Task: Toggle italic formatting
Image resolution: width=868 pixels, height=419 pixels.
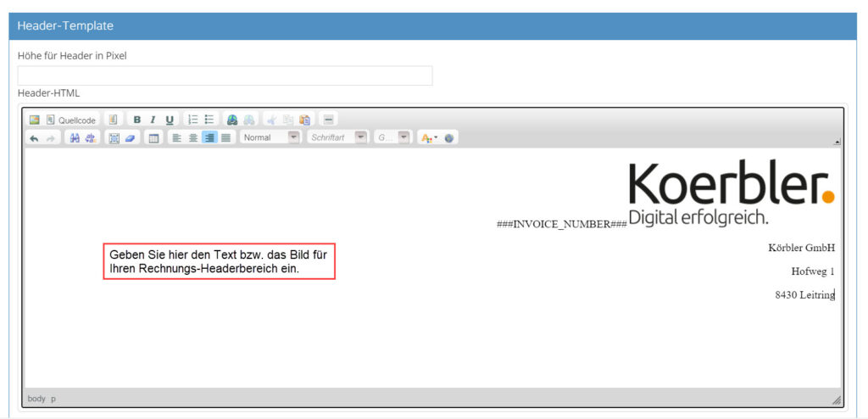Action: 153,120
